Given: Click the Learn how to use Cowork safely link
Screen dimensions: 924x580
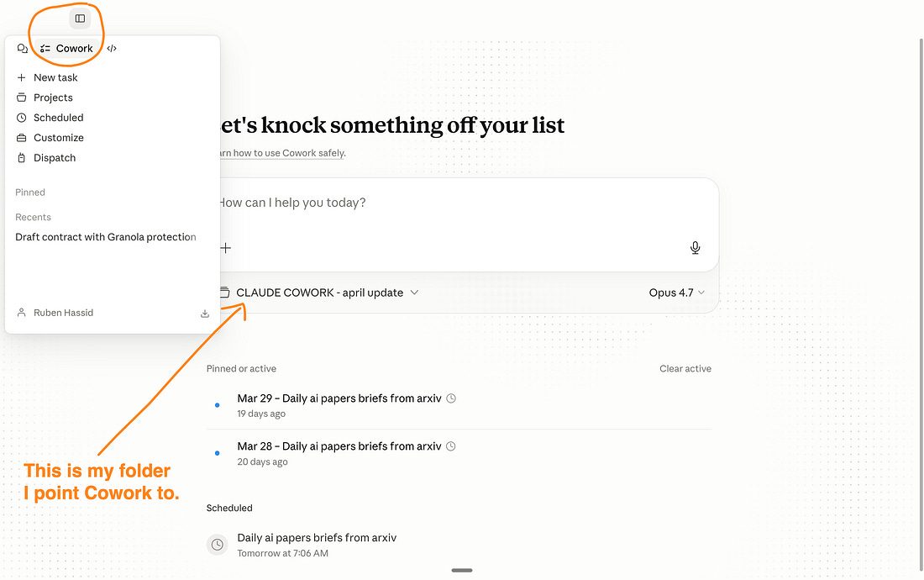Looking at the screenshot, I should click(281, 153).
